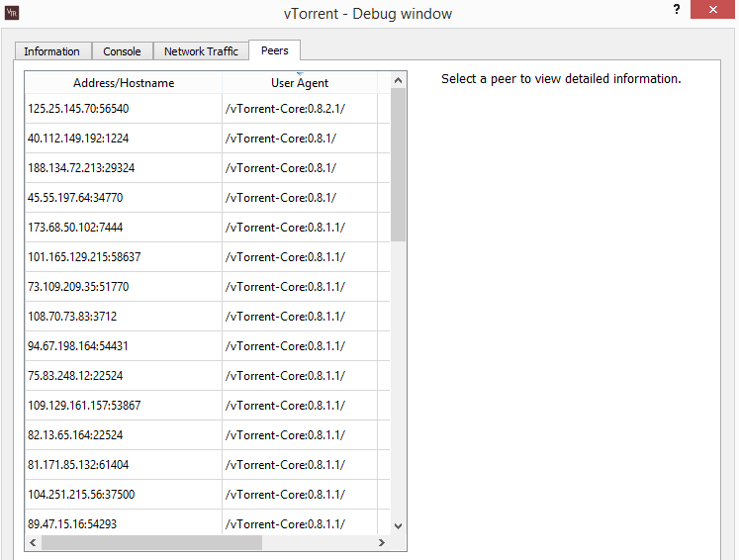Select peer 173.68.50.102:7444
This screenshot has width=739, height=560.
(x=124, y=228)
